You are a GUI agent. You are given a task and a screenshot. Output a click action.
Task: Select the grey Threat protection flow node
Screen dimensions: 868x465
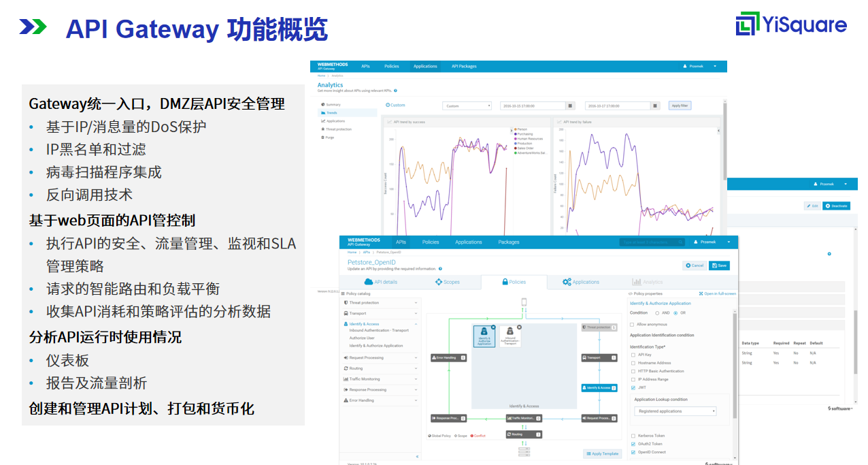point(599,327)
